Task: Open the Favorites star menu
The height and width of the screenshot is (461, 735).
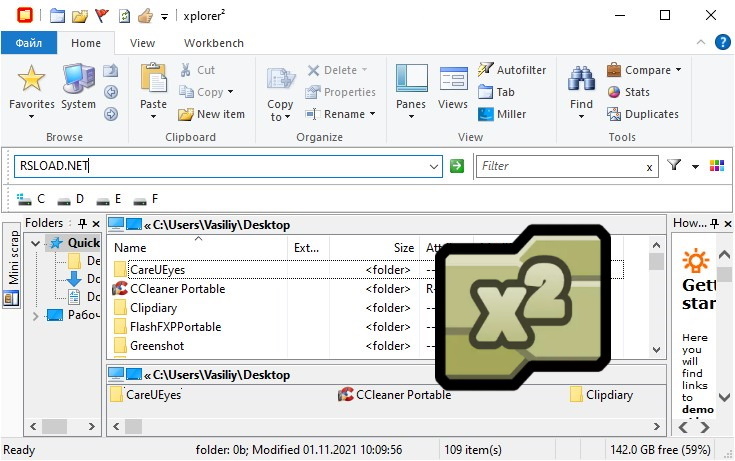Action: (31, 91)
